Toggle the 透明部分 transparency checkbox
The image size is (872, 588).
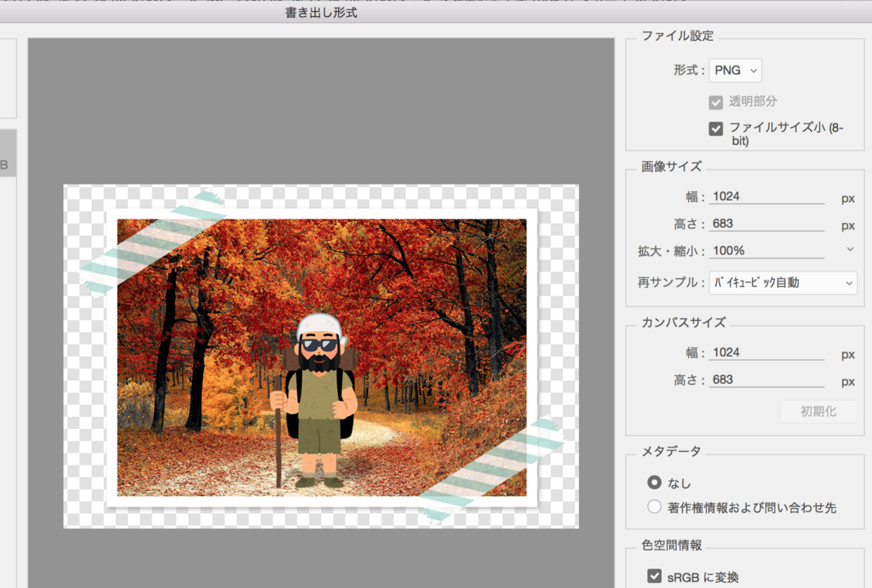coord(716,102)
